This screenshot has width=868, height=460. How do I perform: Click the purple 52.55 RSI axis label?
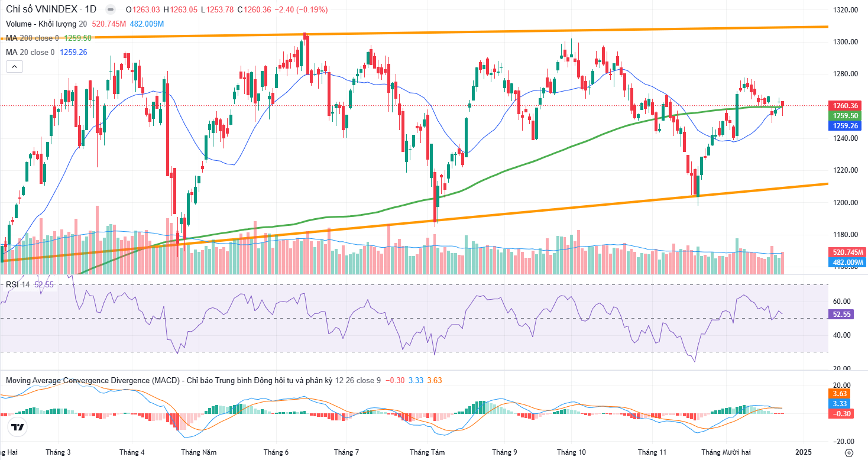click(x=842, y=315)
